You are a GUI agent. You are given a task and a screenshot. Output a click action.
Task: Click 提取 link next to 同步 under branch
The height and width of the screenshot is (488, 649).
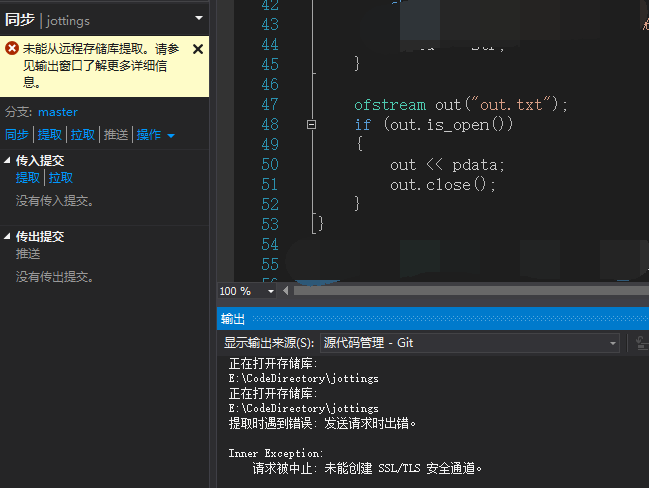pyautogui.click(x=50, y=135)
